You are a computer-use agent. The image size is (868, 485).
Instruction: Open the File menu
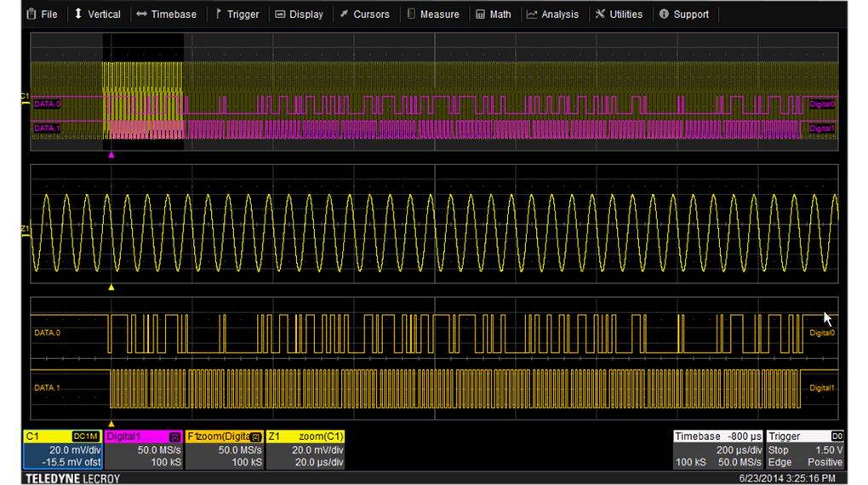[x=42, y=14]
